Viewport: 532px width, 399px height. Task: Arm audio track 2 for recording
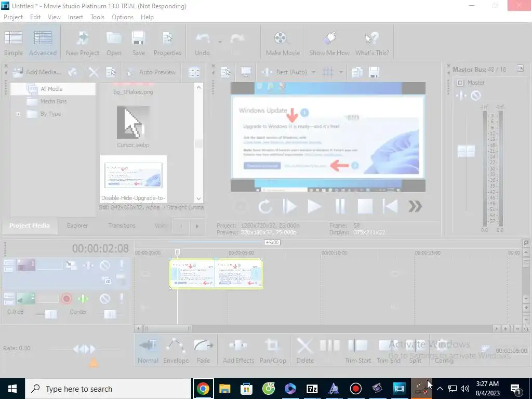(66, 299)
